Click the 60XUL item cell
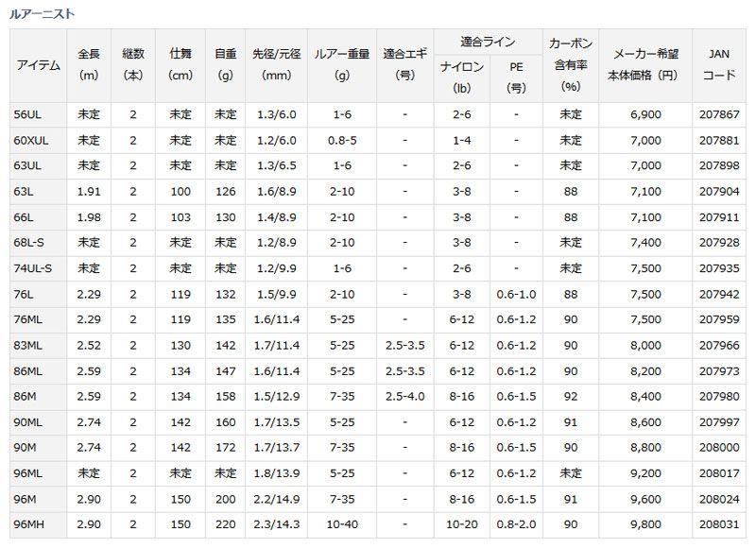 tap(38, 141)
